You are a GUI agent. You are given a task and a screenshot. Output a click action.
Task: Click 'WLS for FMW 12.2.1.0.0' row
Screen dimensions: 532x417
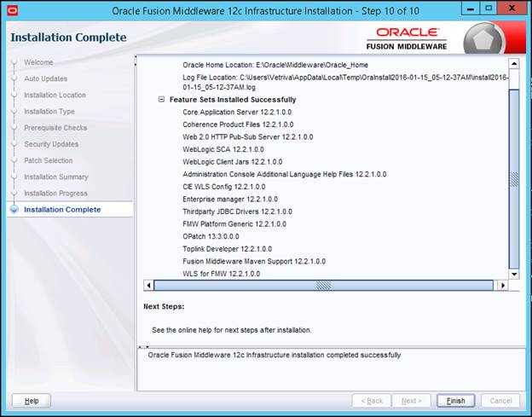pyautogui.click(x=221, y=274)
